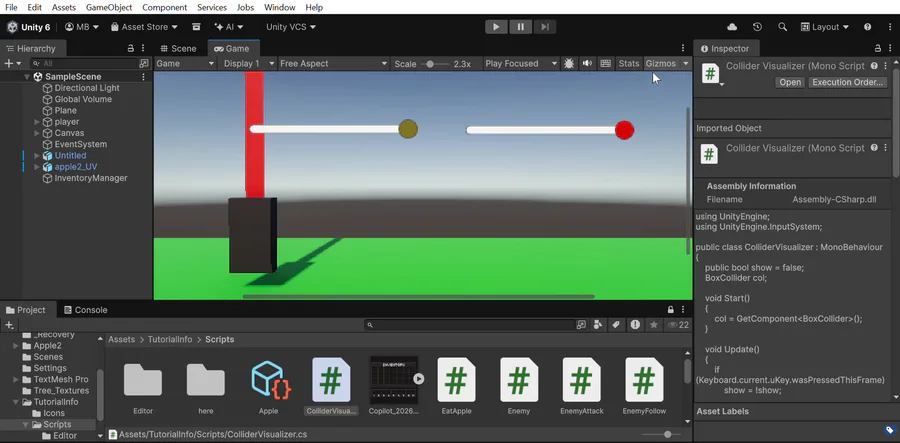This screenshot has height=443, width=900.
Task: Click the Execution Order button
Action: [847, 82]
